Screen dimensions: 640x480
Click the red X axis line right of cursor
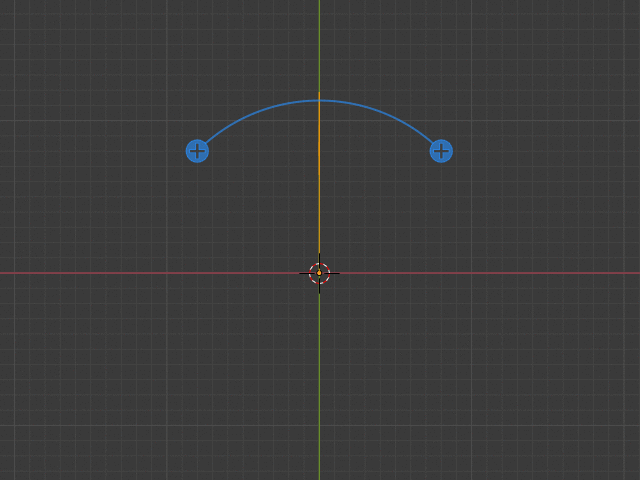tap(490, 273)
